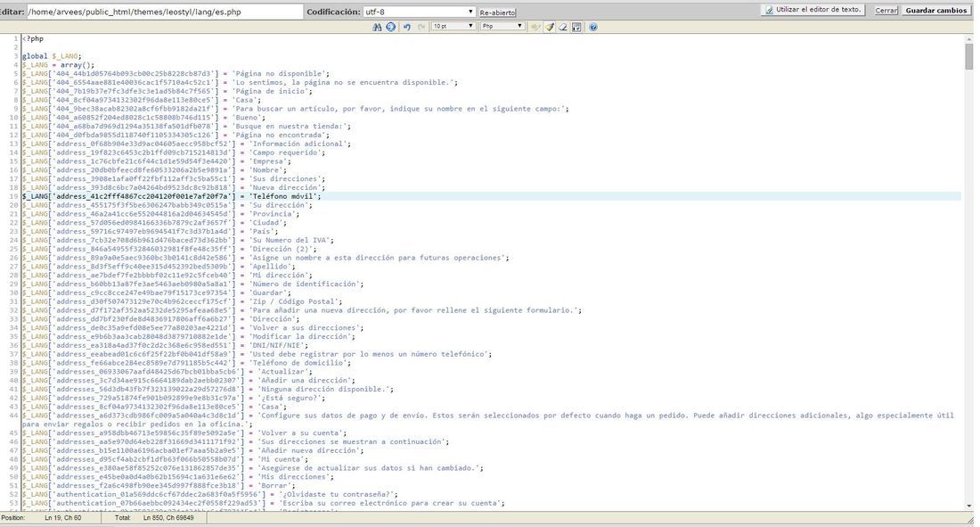Image resolution: width=980 pixels, height=527 pixels.
Task: Click the 'DNI/NIF/NIE' string
Action: tap(277, 345)
